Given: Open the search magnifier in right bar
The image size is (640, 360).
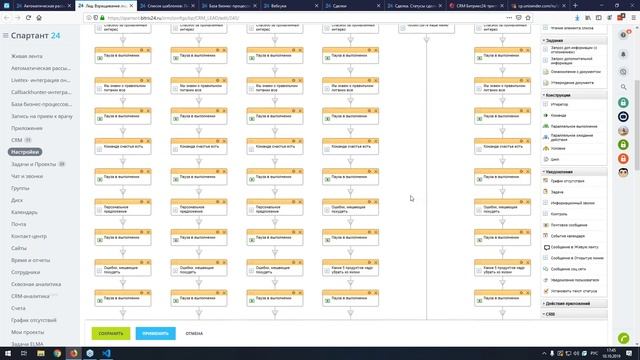Looking at the screenshot, I should [623, 87].
